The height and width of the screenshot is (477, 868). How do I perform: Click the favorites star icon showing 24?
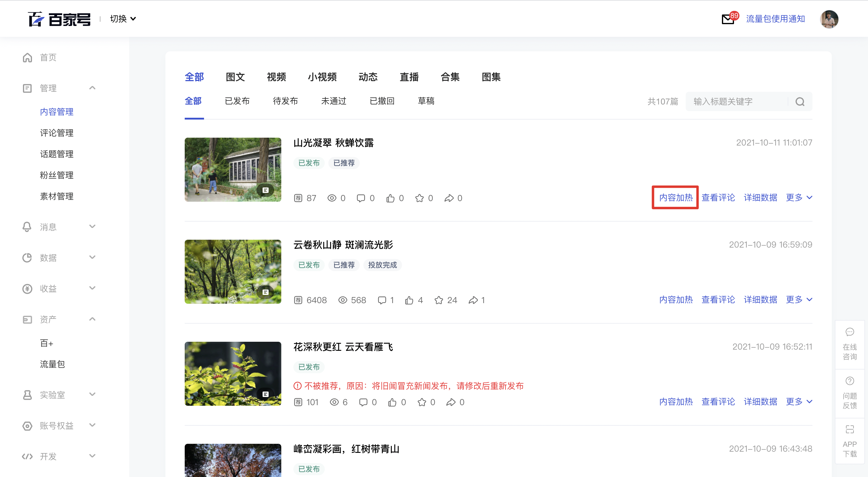coord(439,300)
